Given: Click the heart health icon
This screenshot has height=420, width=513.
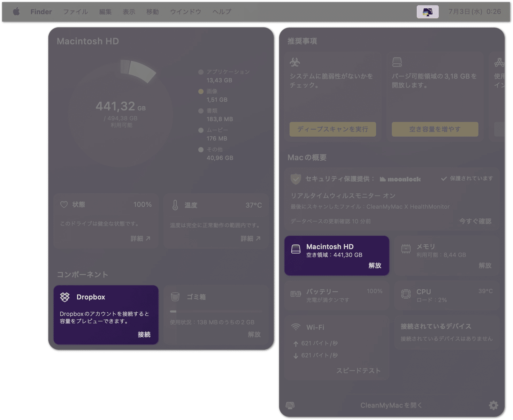Looking at the screenshot, I should coord(64,205).
